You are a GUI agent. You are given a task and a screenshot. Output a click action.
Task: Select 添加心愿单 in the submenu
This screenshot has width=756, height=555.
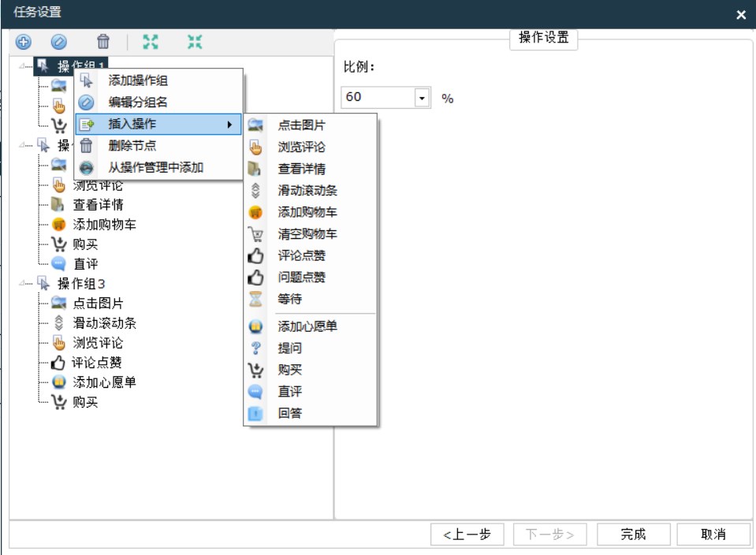(x=311, y=326)
